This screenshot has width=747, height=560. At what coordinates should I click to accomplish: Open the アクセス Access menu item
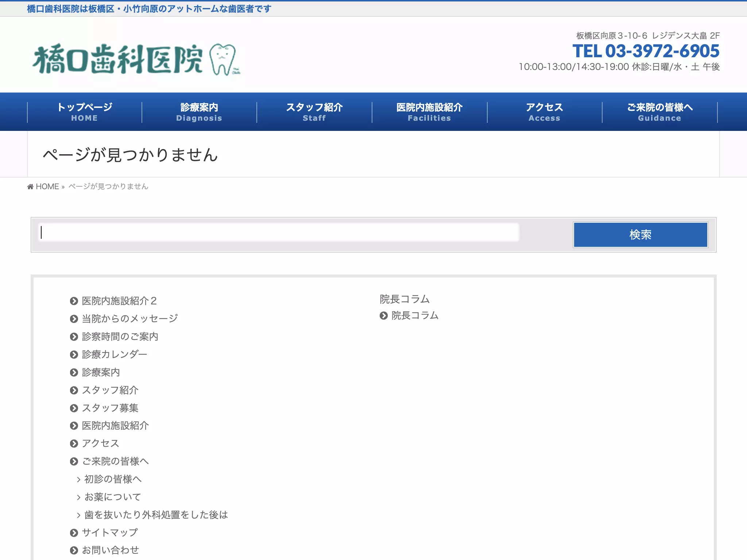[545, 112]
